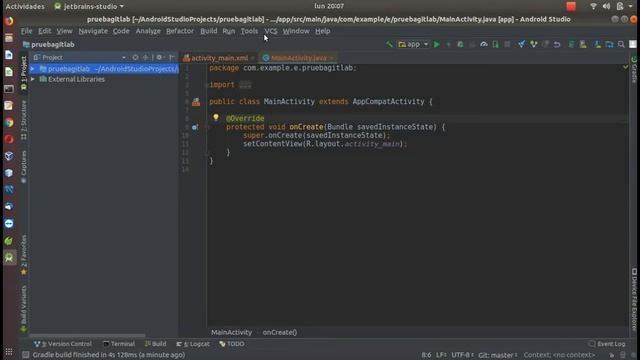Toggle the Gradle tool window side tab

[x=634, y=69]
